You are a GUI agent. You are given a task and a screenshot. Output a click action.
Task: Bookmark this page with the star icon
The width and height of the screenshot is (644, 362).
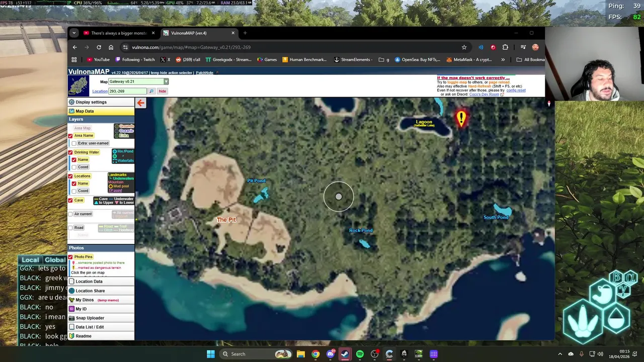click(x=464, y=47)
